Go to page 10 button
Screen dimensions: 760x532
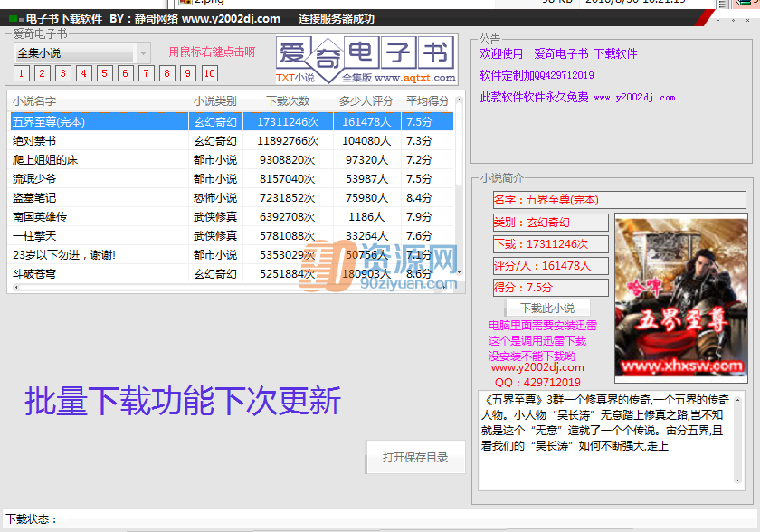point(209,73)
